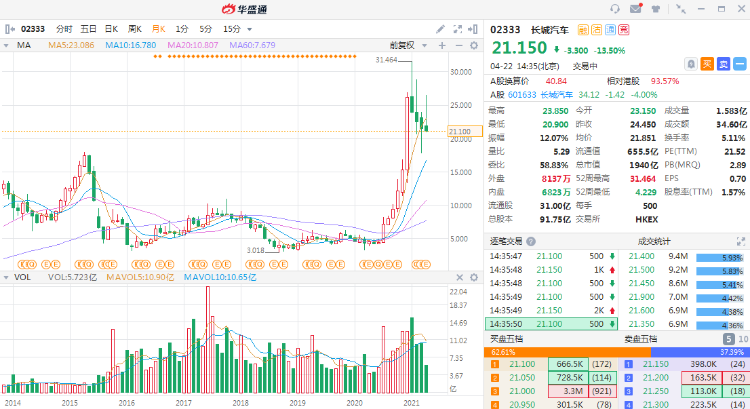The image size is (750, 409).
Task: Switch to 分时 intraday chart
Action: (x=64, y=29)
